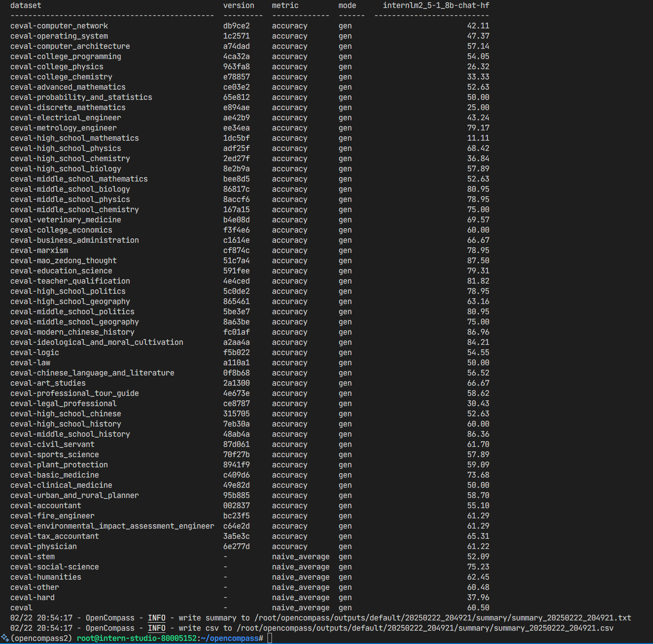Click the summary .txt file path

tap(442, 618)
